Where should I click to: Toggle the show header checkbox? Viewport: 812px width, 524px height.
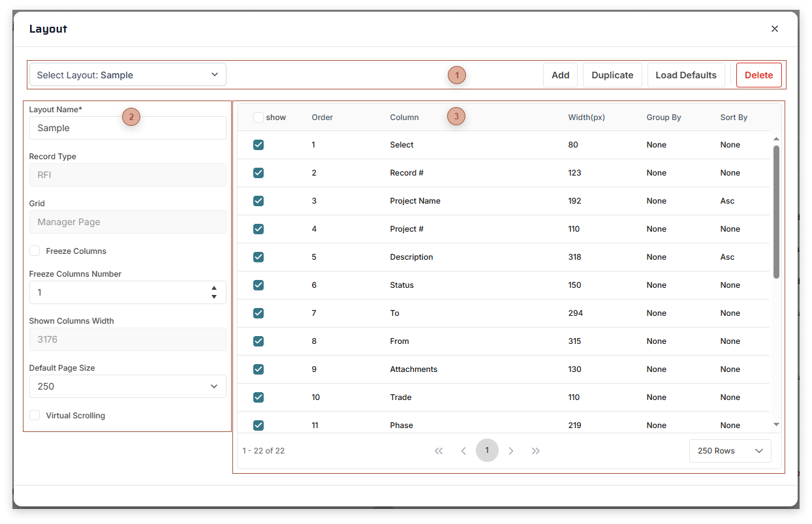258,117
